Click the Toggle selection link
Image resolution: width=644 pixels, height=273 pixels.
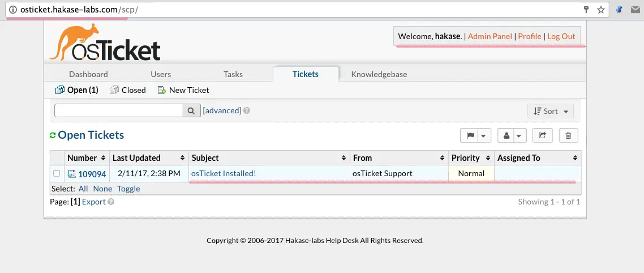pyautogui.click(x=128, y=189)
